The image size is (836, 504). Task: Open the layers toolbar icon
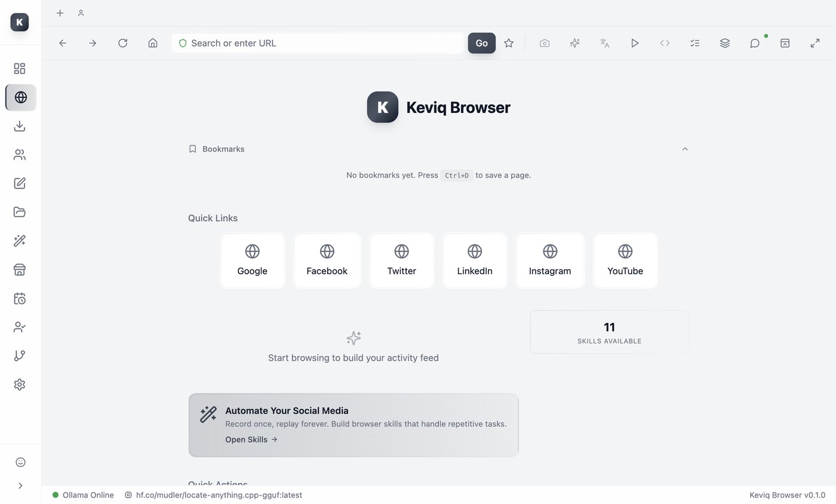click(x=725, y=43)
